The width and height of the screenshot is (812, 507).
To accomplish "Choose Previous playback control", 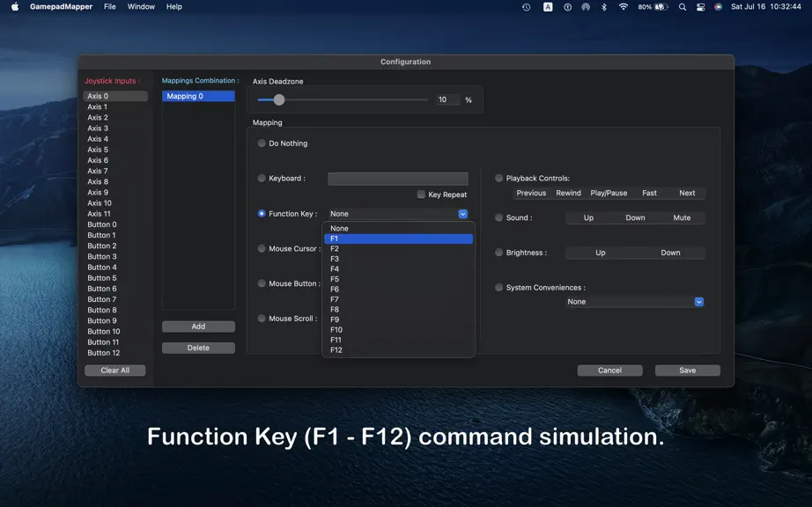I will coord(531,193).
